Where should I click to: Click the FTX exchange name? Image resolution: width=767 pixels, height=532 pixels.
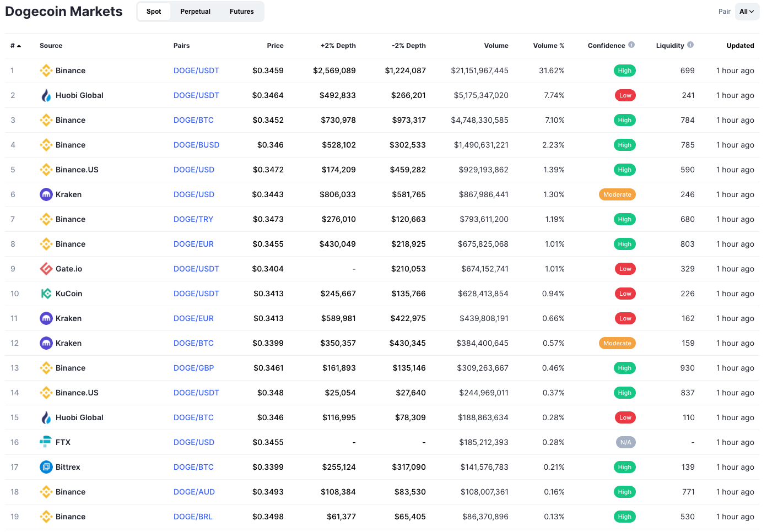point(63,442)
